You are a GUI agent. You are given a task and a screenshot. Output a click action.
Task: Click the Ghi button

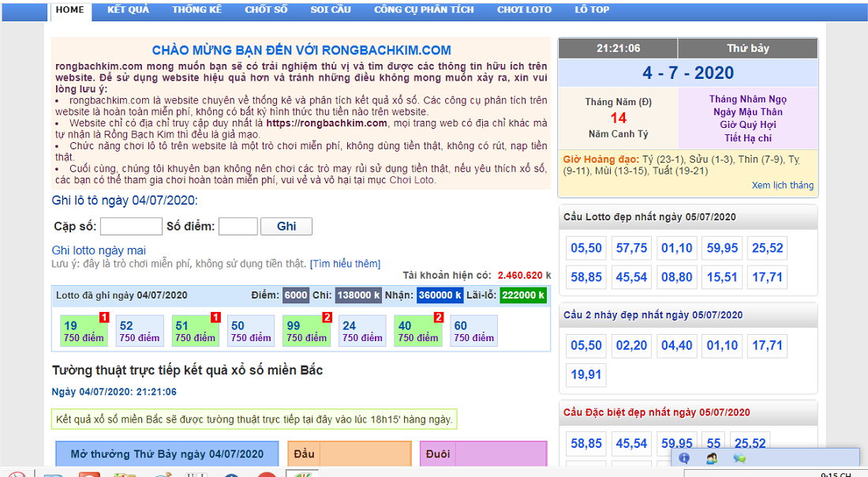[x=286, y=226]
